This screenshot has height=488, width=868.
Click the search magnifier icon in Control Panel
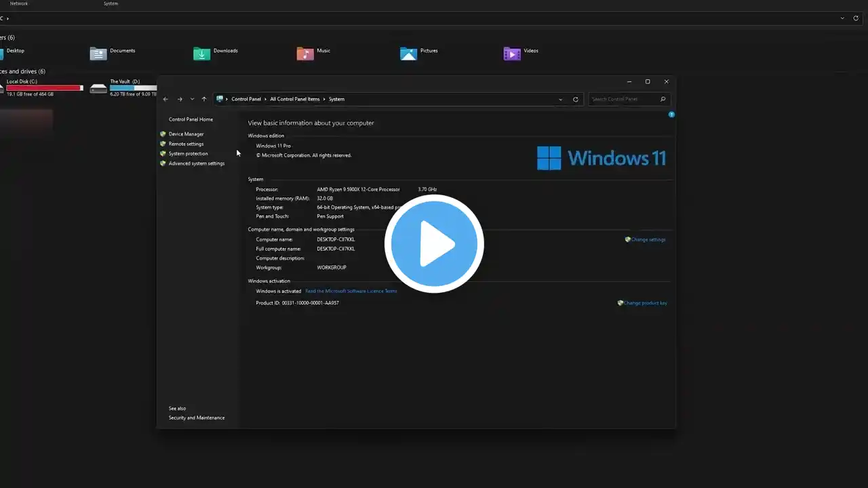(663, 99)
